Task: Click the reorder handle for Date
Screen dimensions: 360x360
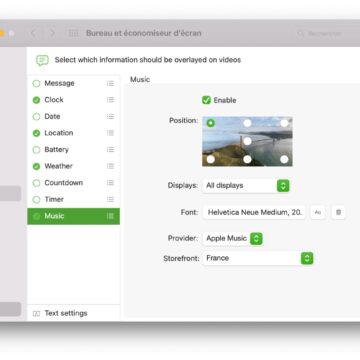Action: (x=110, y=116)
